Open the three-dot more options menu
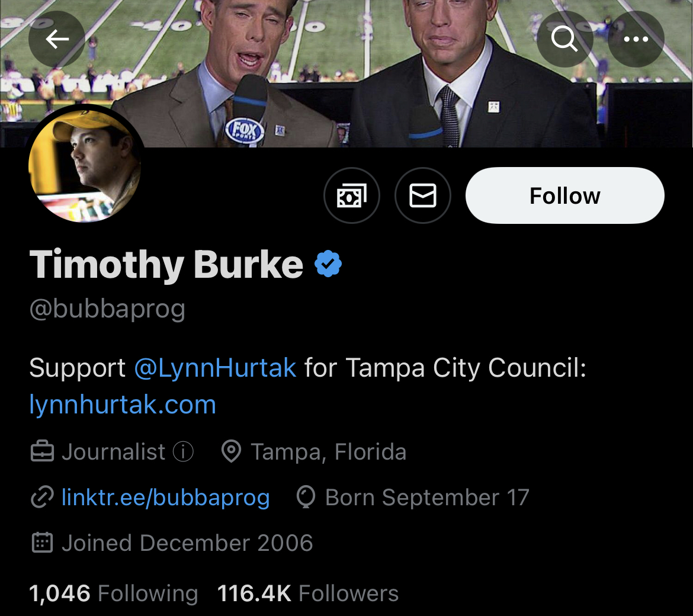 click(636, 39)
